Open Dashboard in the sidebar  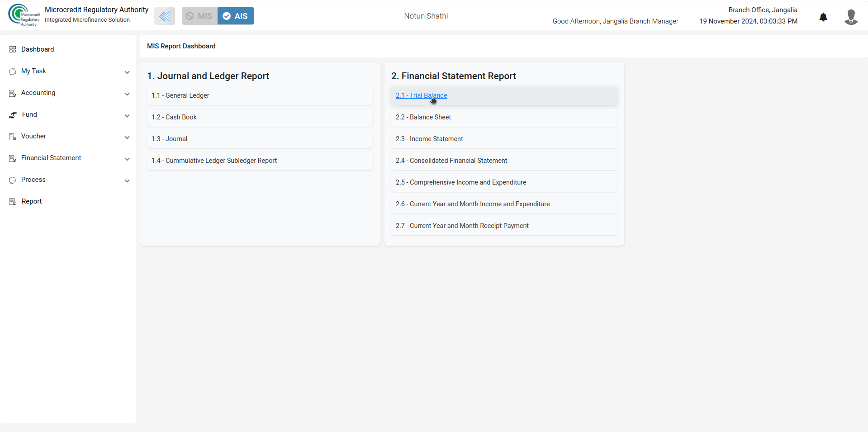[38, 49]
